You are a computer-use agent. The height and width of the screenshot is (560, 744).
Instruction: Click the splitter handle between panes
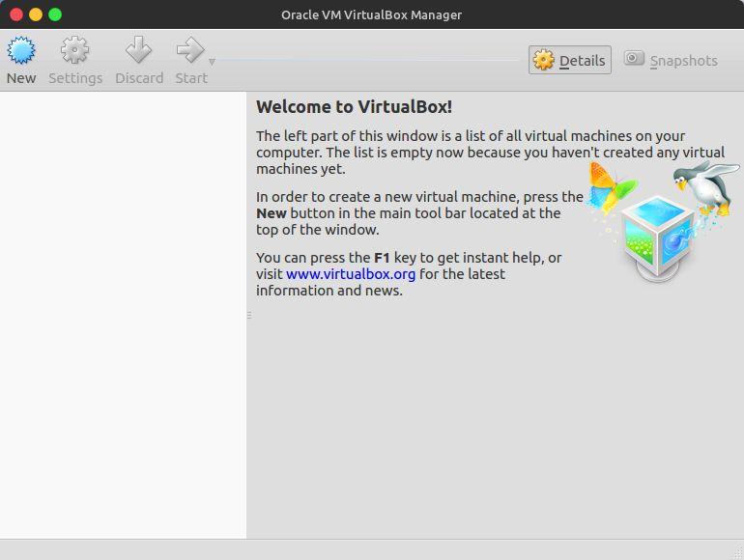[249, 315]
